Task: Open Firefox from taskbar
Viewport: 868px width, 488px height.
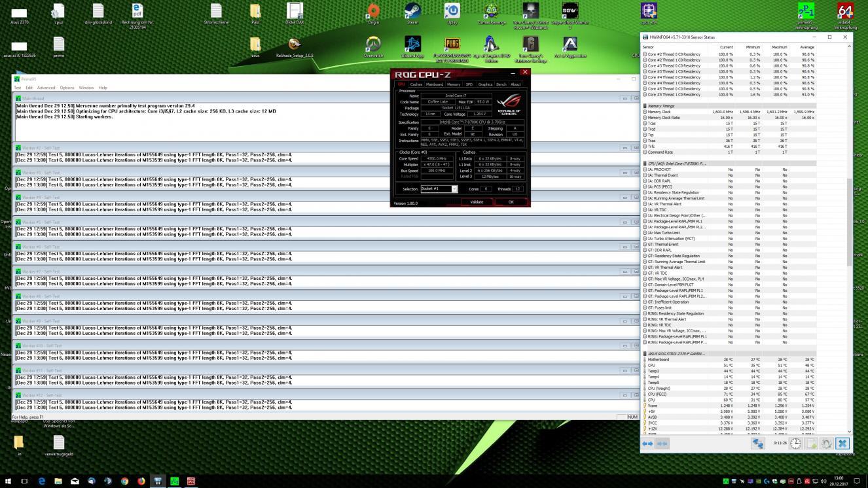Action: tap(141, 481)
